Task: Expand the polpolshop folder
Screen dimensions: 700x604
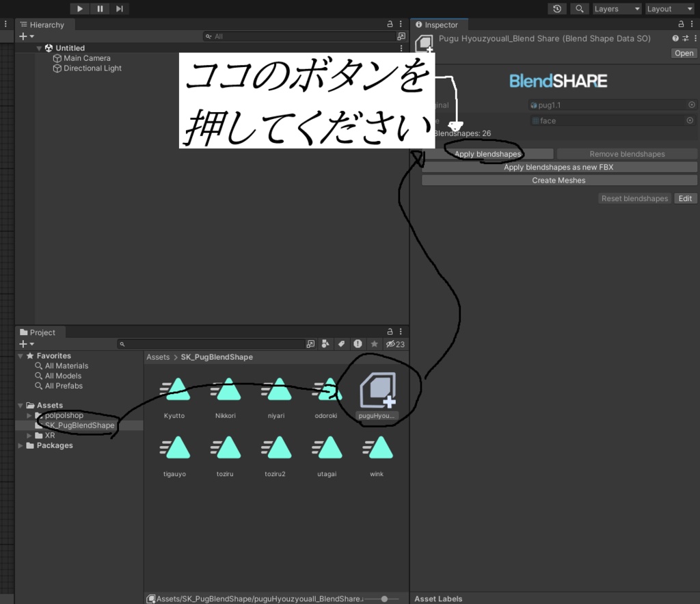Action: [x=29, y=415]
